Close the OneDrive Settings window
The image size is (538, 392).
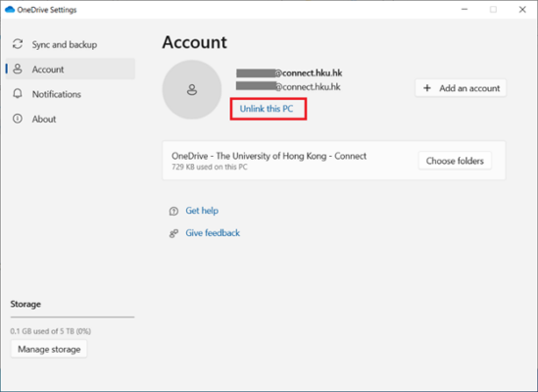pyautogui.click(x=522, y=10)
